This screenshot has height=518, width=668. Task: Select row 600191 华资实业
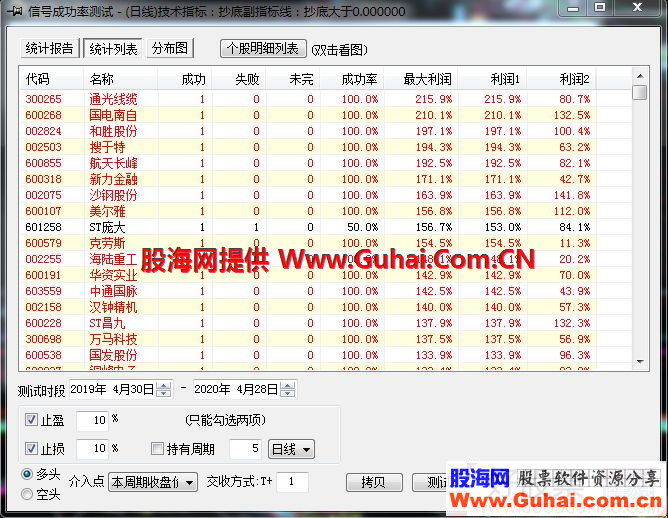click(x=326, y=275)
